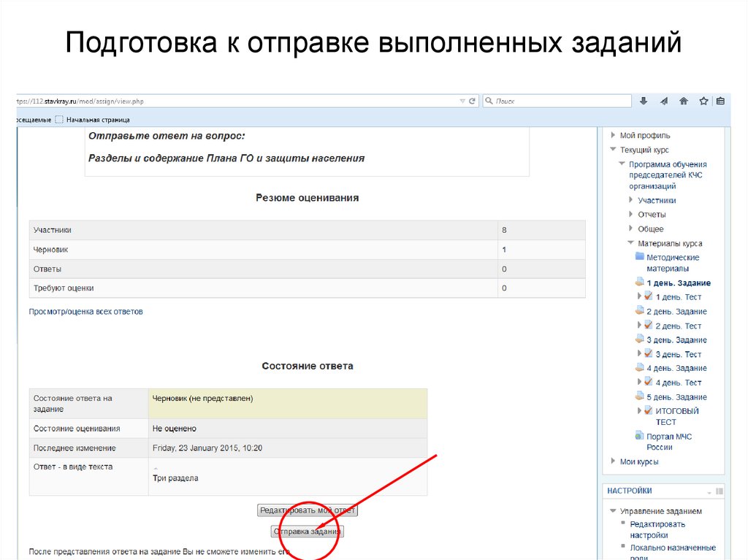Click the 1 день. Тест quiz checkmark icon
The width and height of the screenshot is (748, 560).
648,296
